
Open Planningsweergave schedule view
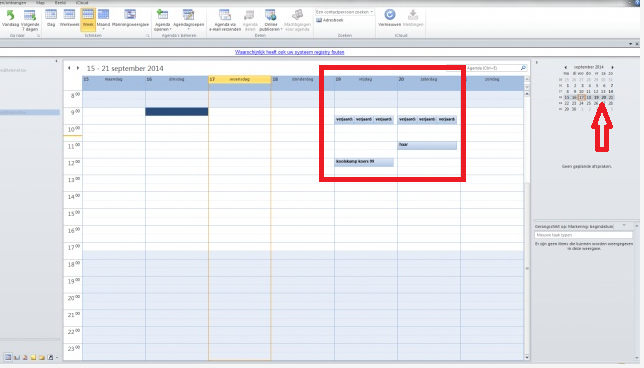pyautogui.click(x=130, y=18)
